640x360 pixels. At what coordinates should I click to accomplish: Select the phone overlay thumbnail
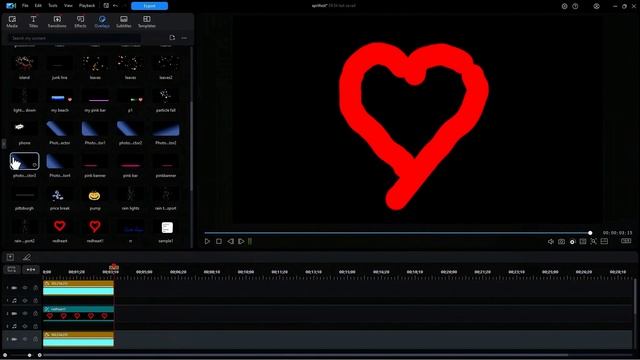[24, 129]
